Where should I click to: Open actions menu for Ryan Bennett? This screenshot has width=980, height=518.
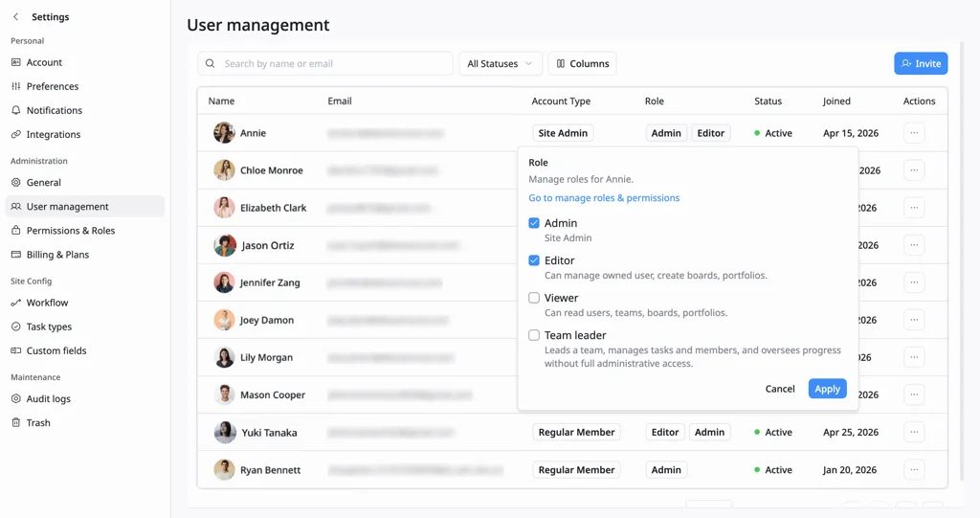pos(914,470)
